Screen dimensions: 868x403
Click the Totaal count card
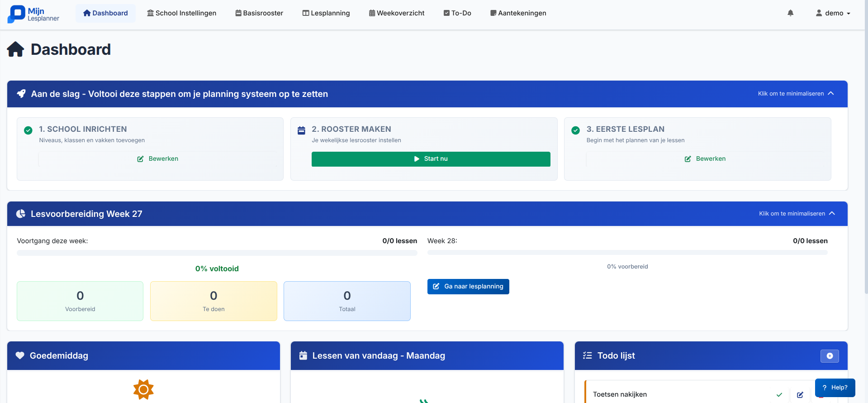tap(347, 301)
